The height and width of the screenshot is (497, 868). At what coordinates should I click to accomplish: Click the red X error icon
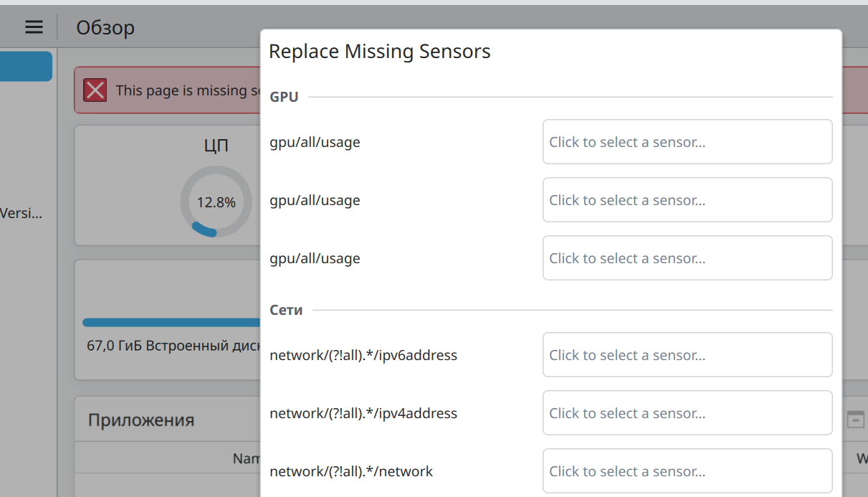(95, 90)
